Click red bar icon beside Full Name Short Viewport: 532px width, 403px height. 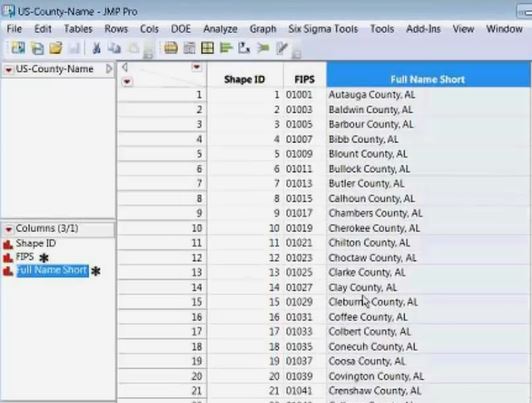coord(8,271)
